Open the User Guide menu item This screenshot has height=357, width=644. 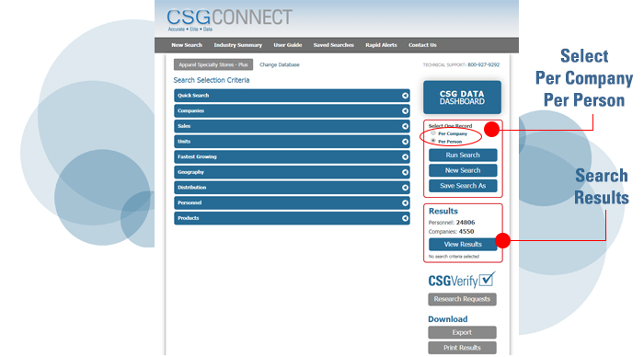288,45
